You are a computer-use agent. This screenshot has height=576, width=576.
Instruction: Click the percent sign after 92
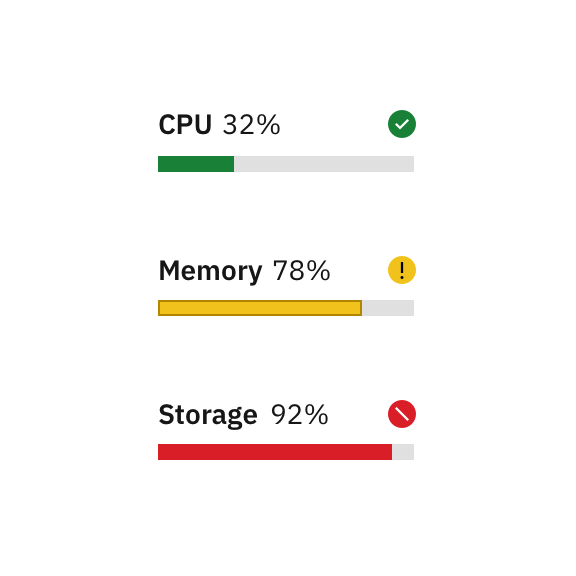[316, 415]
